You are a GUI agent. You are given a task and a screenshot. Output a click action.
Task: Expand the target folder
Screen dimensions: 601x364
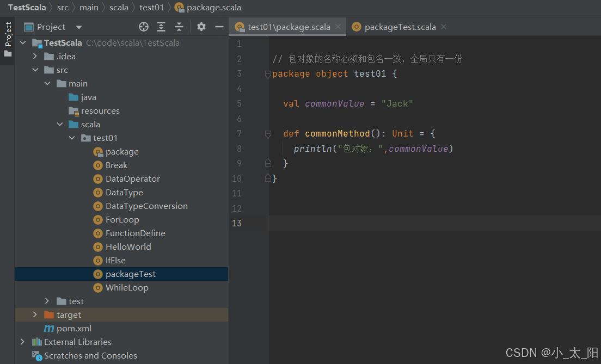35,314
